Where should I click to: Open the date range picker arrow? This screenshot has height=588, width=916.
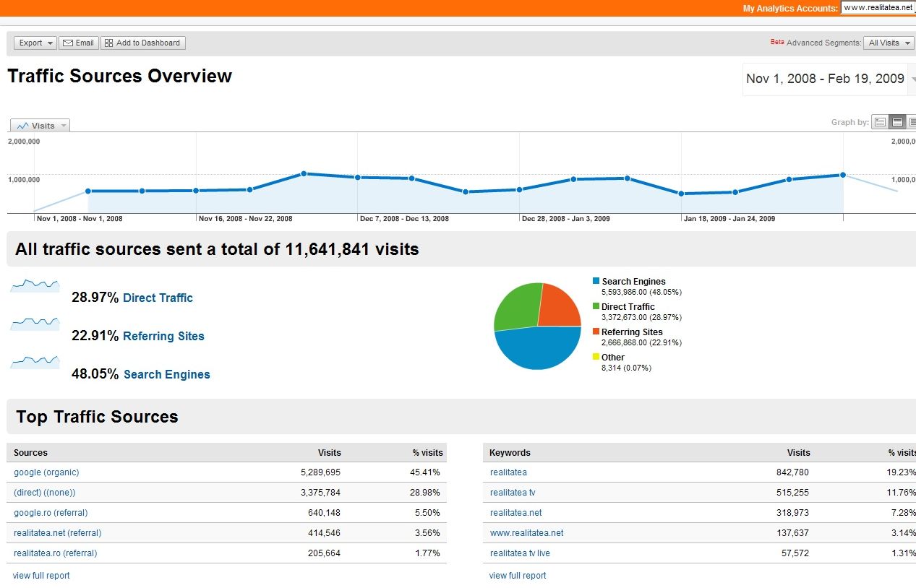tap(912, 79)
